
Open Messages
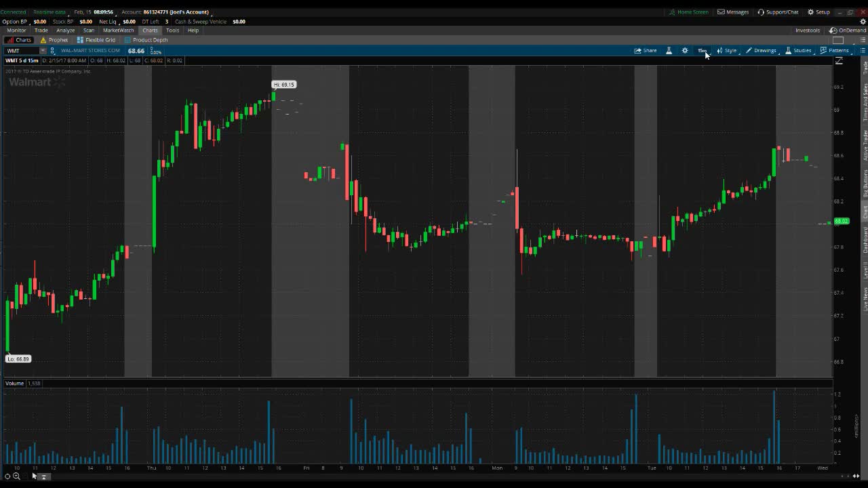(733, 12)
